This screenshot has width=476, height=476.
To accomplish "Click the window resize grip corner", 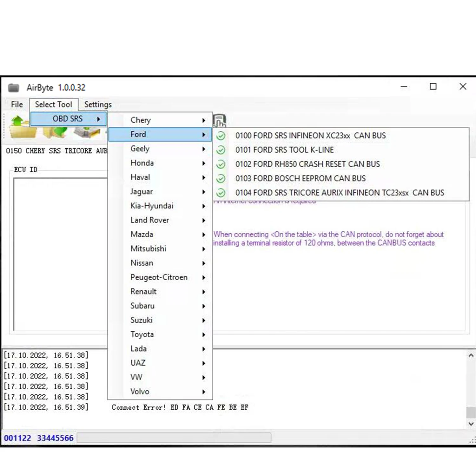I will [x=473, y=440].
